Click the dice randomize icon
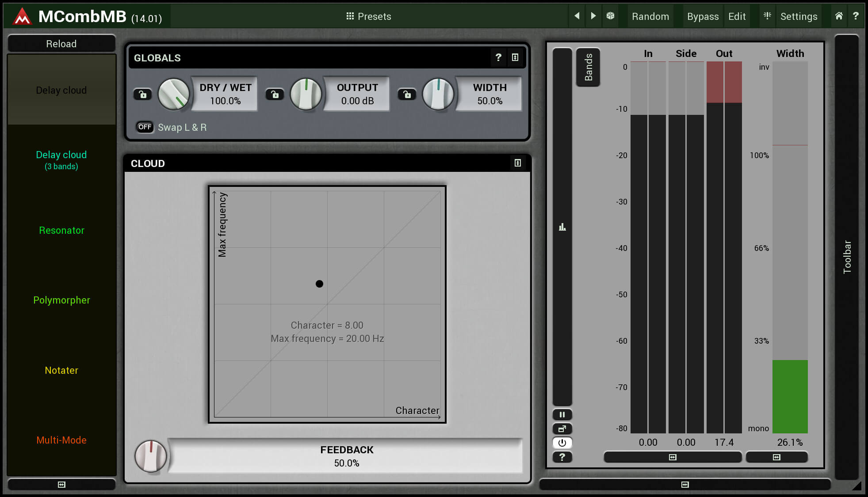Screen dimensions: 868x497 pos(610,16)
